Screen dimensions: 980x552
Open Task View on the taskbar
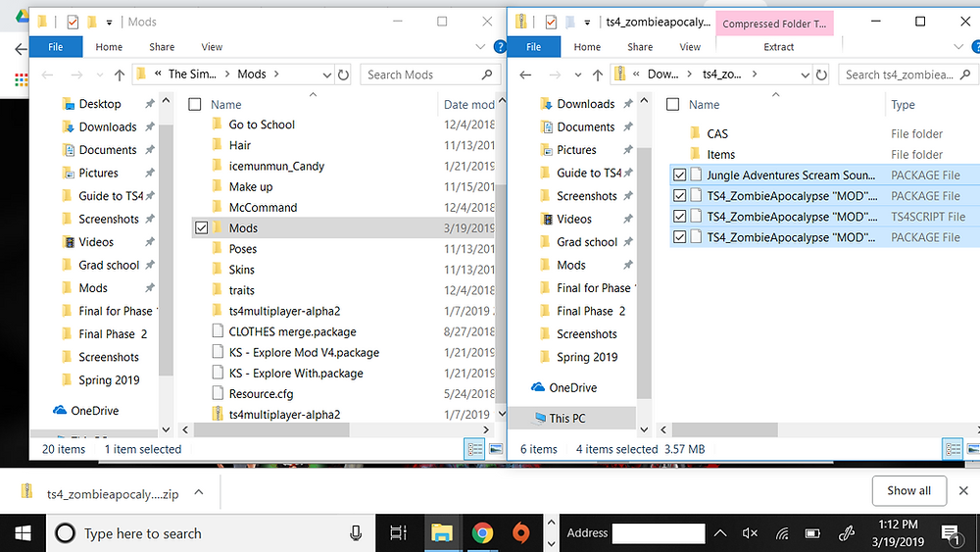(x=398, y=533)
